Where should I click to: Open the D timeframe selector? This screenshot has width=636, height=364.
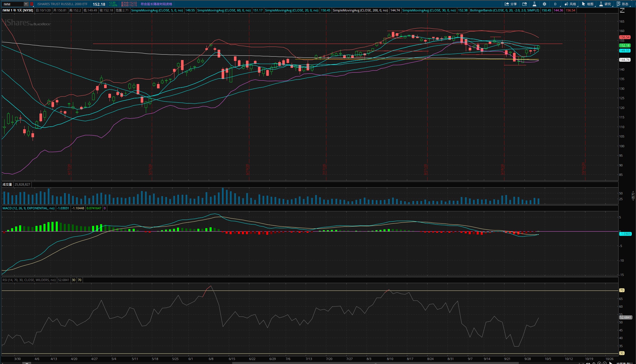[555, 4]
